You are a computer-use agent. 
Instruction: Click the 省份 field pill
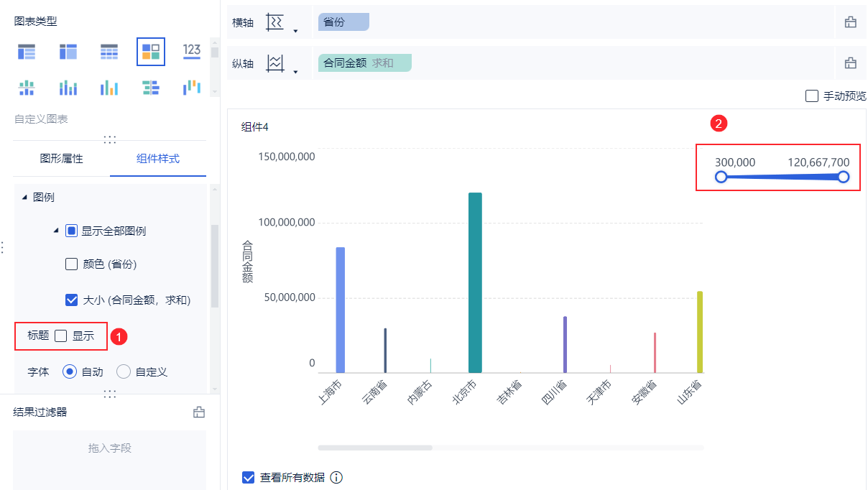[x=343, y=22]
